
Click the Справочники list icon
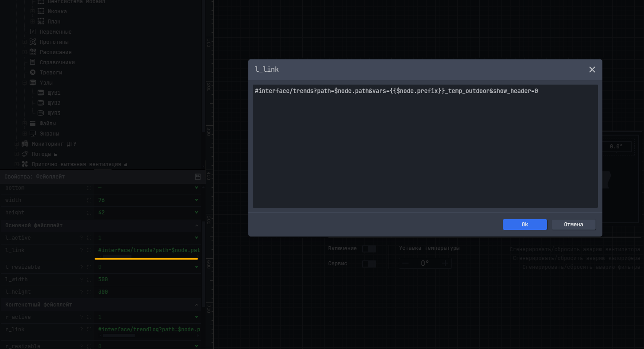33,62
